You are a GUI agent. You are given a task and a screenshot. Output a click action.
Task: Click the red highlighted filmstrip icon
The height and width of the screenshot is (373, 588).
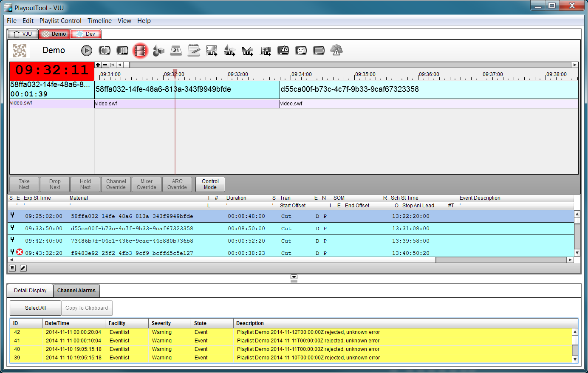140,51
